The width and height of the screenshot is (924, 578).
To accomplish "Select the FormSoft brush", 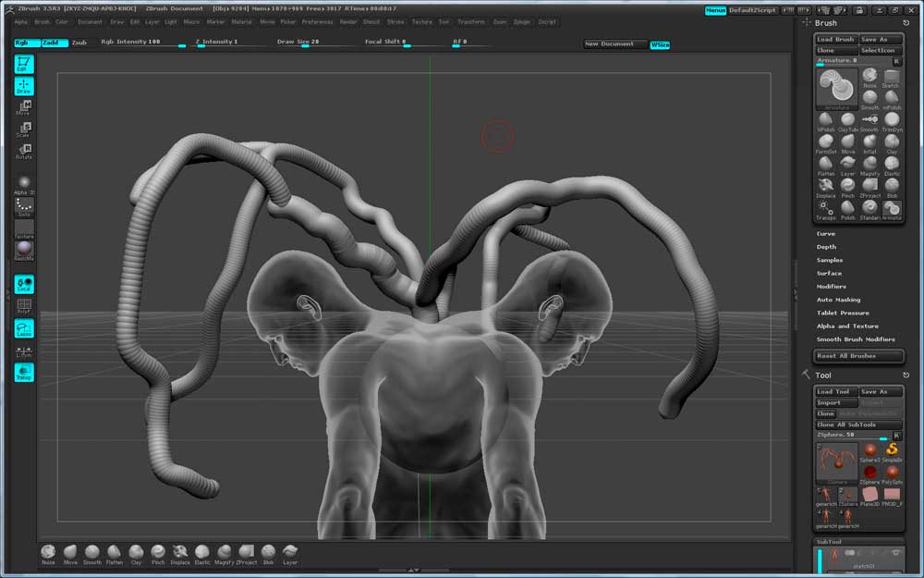I will pyautogui.click(x=825, y=143).
